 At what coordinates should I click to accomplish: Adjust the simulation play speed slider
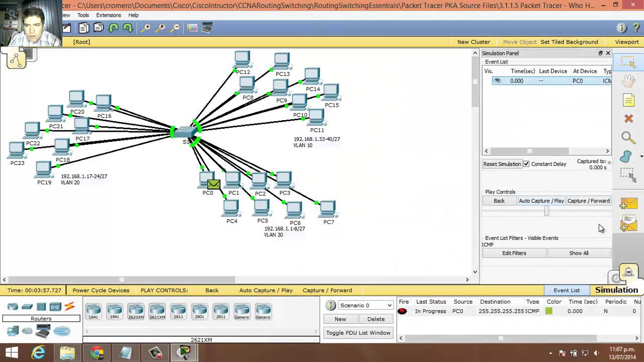(x=547, y=212)
